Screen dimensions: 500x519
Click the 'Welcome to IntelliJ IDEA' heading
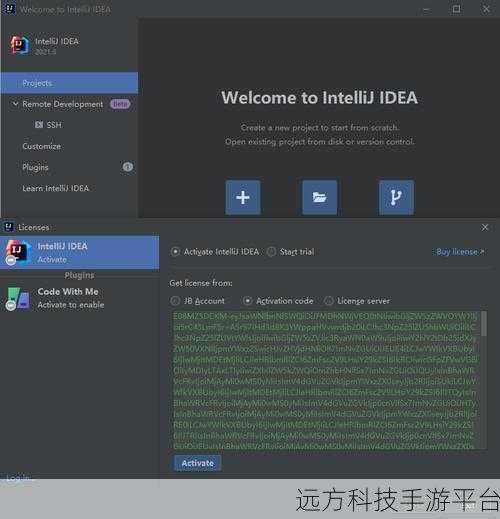(x=319, y=98)
